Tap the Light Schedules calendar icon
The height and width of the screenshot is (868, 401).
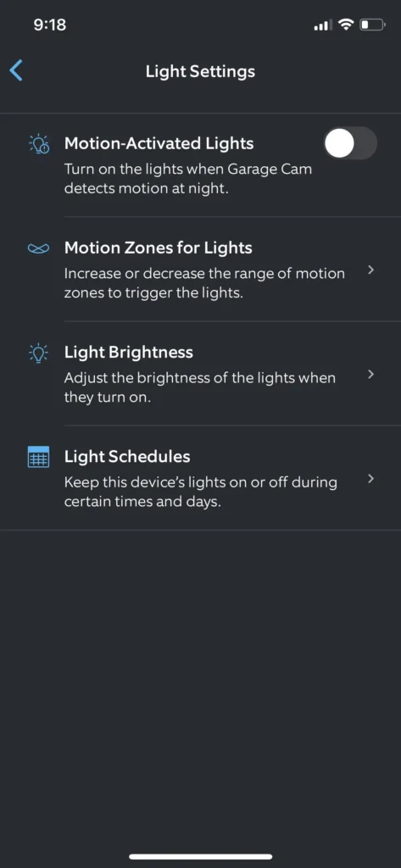tap(39, 457)
